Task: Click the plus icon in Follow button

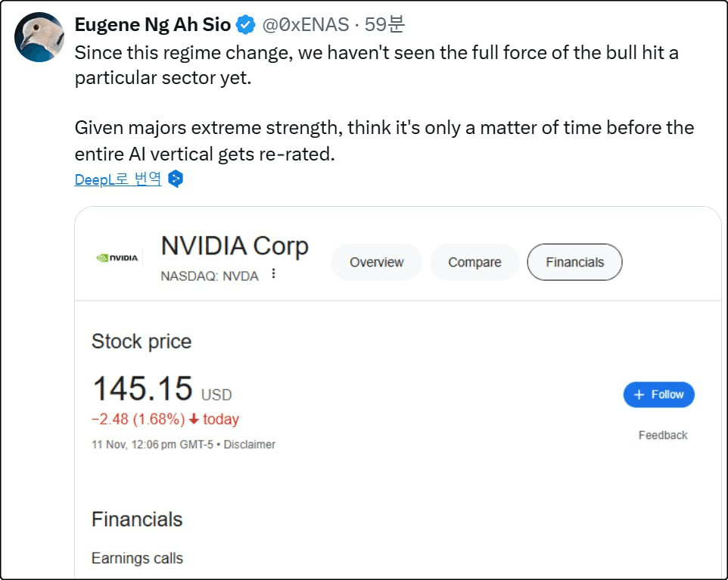Action: [639, 394]
